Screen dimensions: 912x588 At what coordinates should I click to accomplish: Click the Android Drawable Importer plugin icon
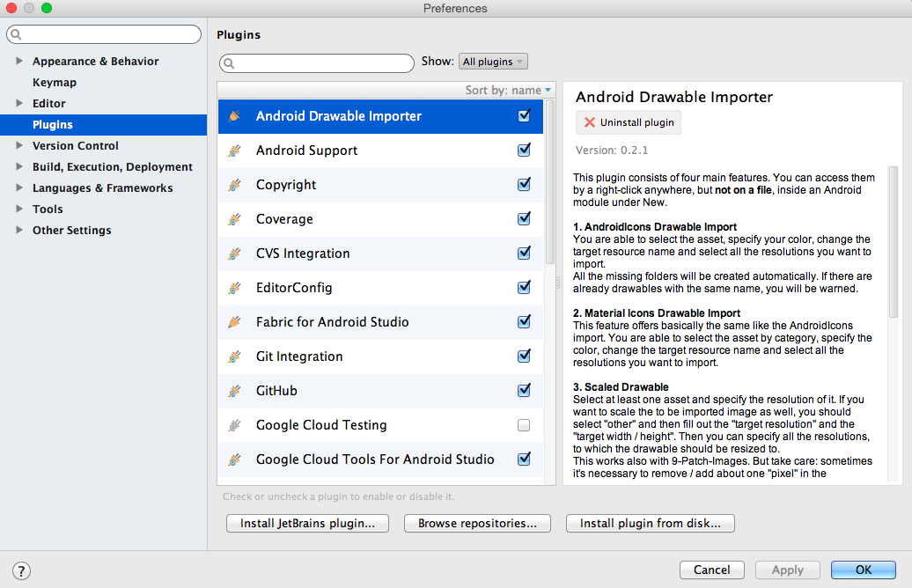pyautogui.click(x=234, y=115)
